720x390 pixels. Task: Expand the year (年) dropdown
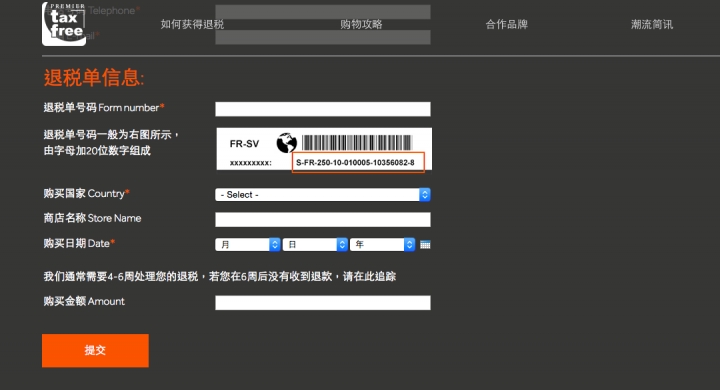pos(382,244)
